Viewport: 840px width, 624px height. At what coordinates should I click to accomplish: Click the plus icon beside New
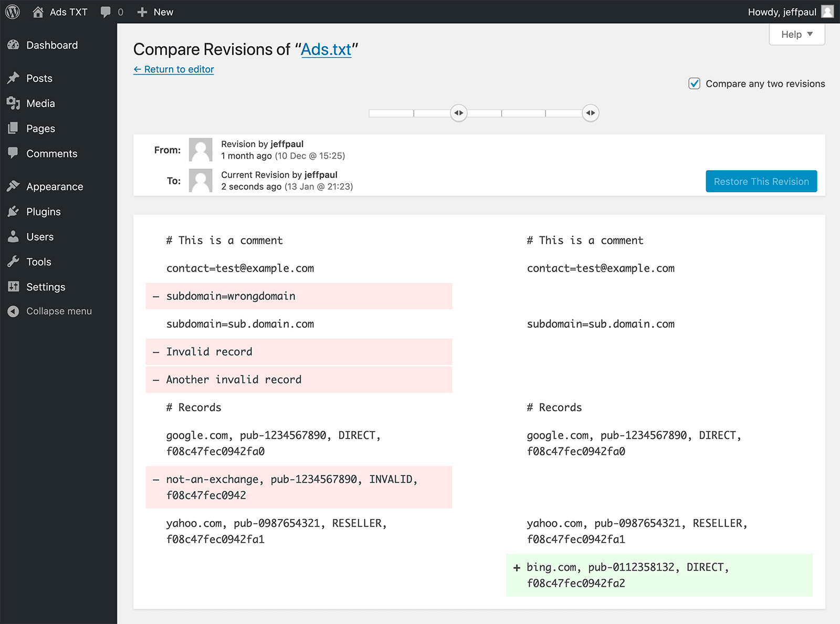click(x=142, y=12)
